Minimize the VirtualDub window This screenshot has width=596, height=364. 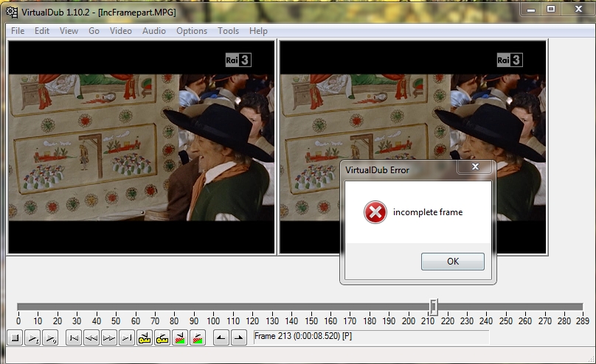[531, 9]
